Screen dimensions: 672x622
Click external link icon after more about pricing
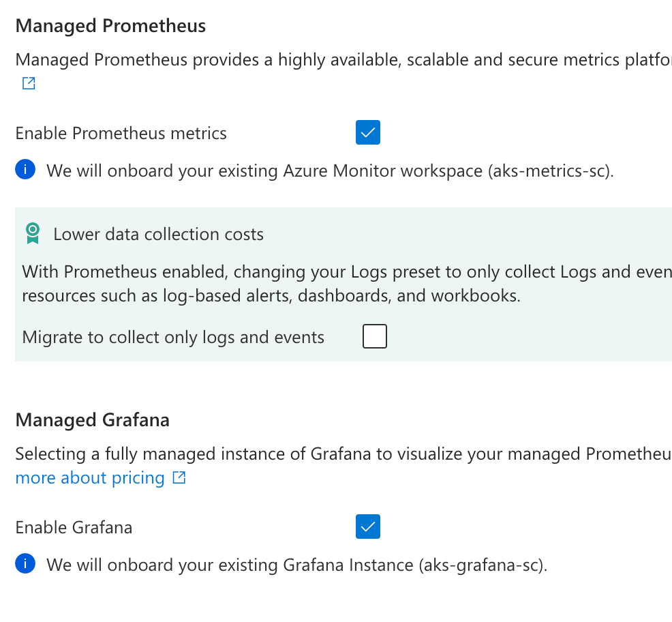pos(179,478)
